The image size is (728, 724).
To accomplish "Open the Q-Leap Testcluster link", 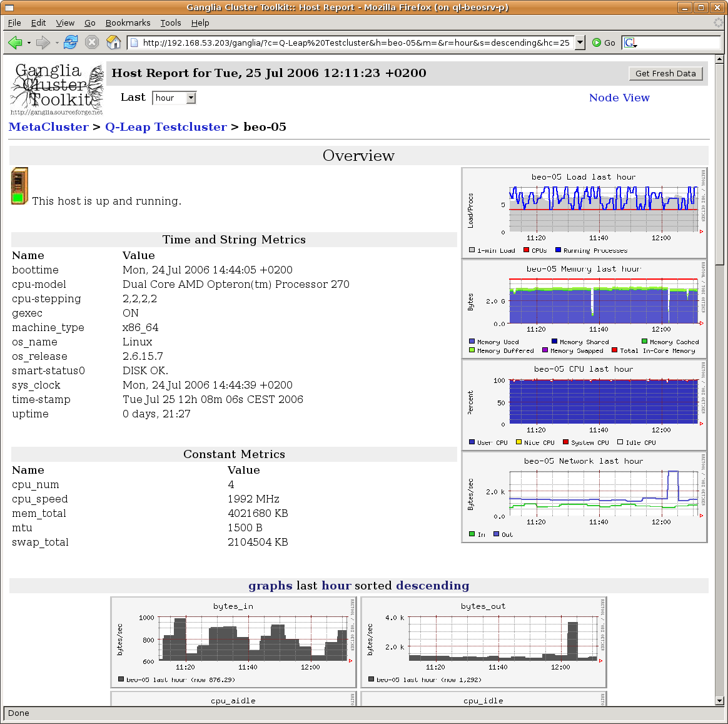I will tap(166, 127).
